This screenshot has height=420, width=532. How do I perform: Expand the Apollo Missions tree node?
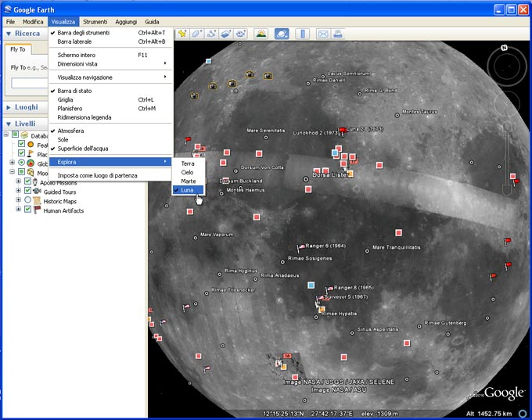click(19, 181)
